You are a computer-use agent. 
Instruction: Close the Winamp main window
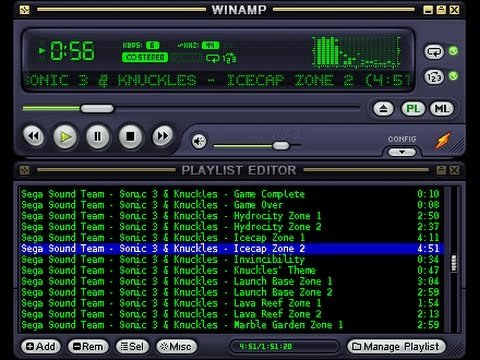454,10
